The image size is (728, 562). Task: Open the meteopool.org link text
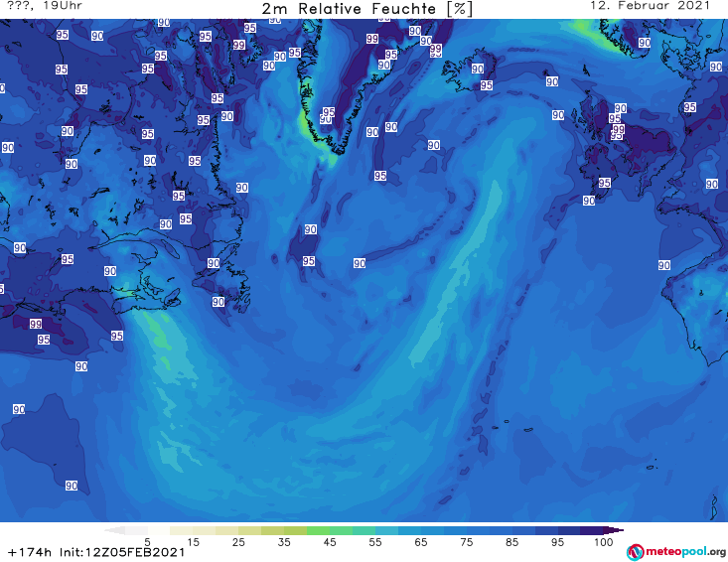(685, 552)
